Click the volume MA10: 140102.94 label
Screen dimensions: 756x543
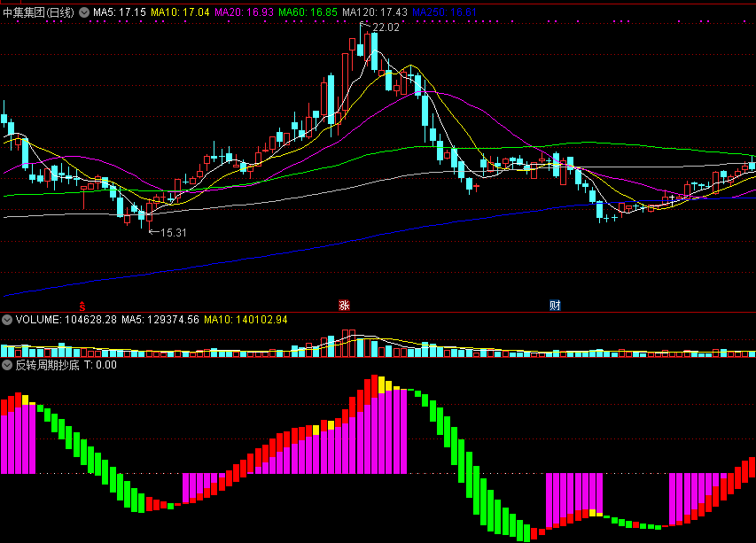click(246, 320)
